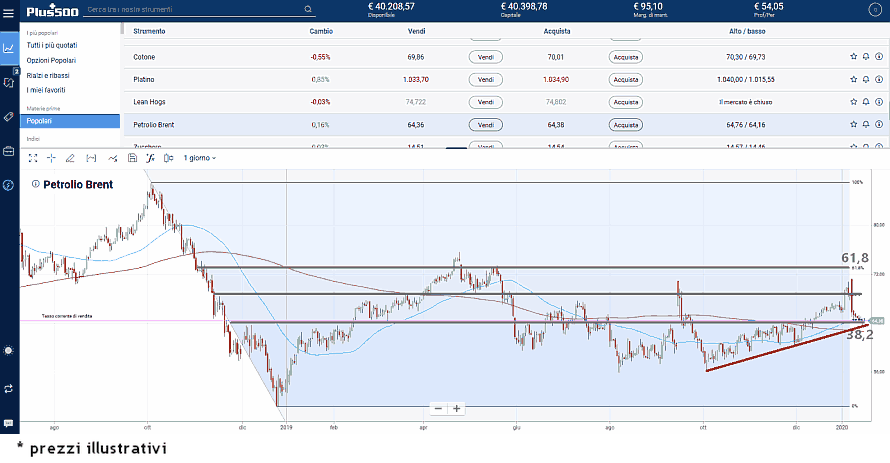Open info details for Lean Hogs row
890x463 pixels.
(x=878, y=102)
